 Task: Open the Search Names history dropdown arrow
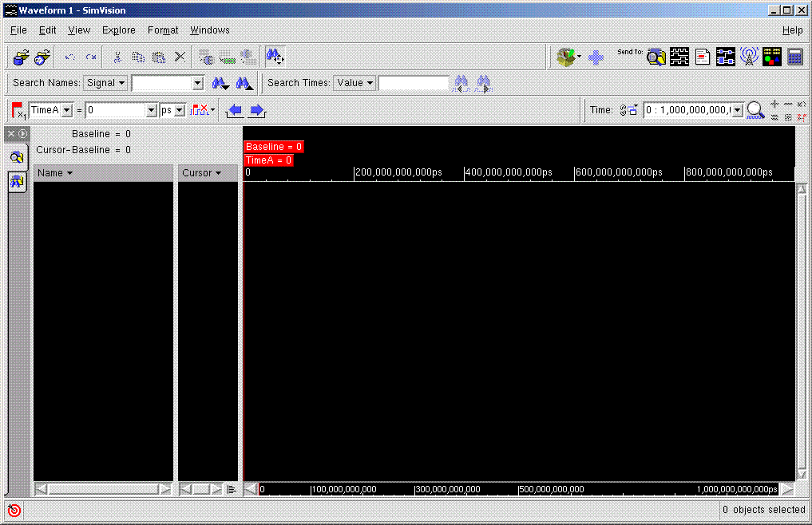[197, 83]
